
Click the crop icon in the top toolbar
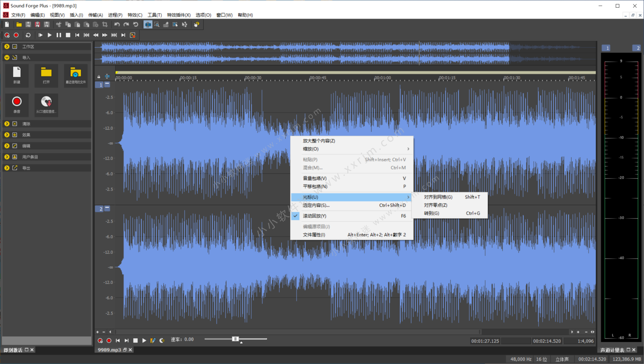coord(105,25)
